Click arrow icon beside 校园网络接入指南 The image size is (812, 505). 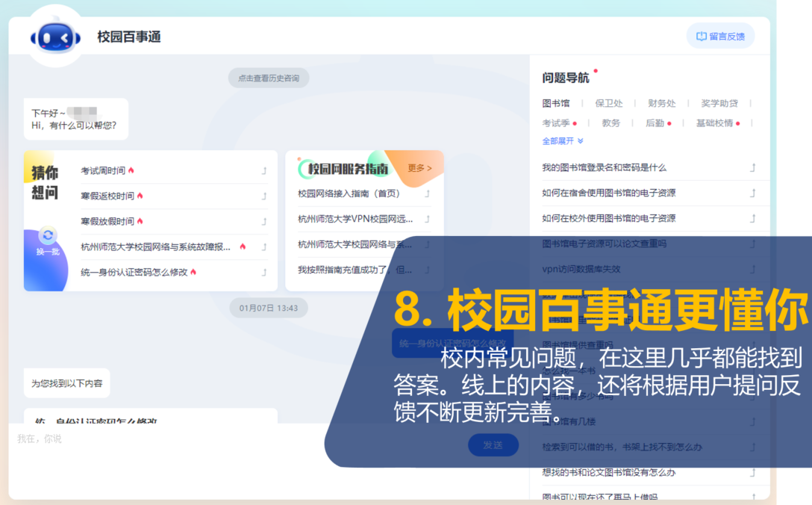point(428,193)
